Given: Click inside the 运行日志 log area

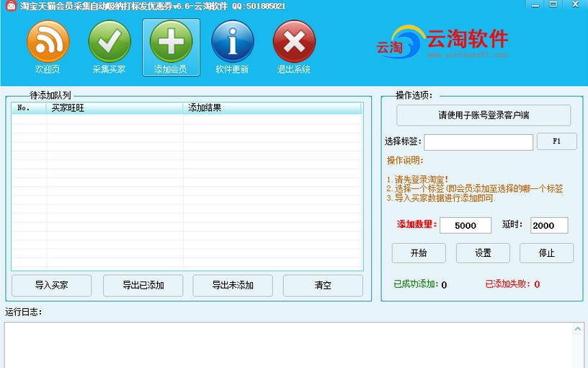Looking at the screenshot, I should coord(289,345).
